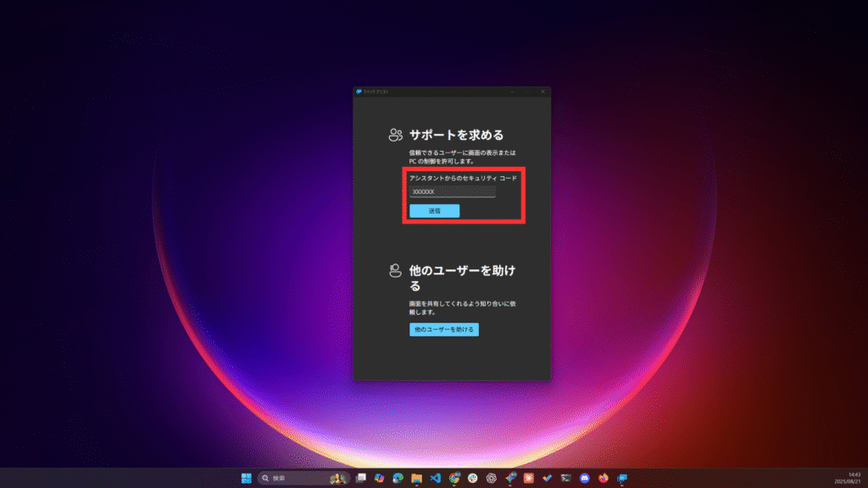Screen dimensions: 868x488
Task: Click the 信頼できるユーザーに画面の表示 description text
Action: coord(462,157)
